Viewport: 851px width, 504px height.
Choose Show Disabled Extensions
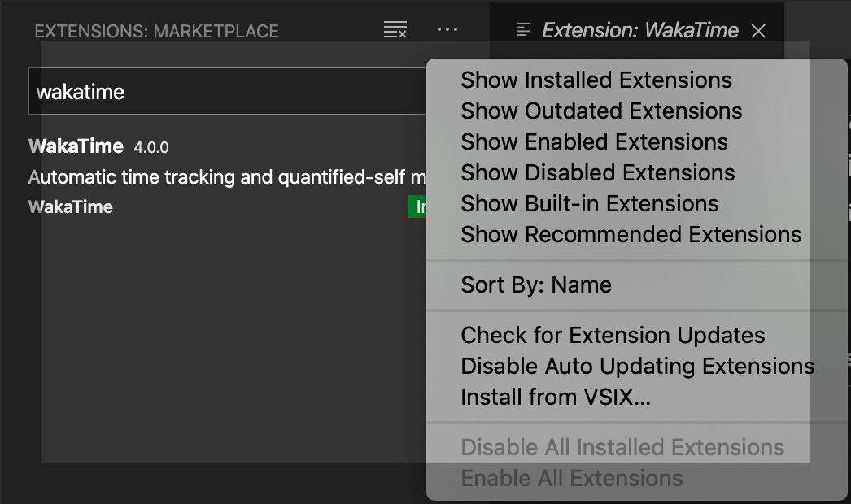point(597,173)
